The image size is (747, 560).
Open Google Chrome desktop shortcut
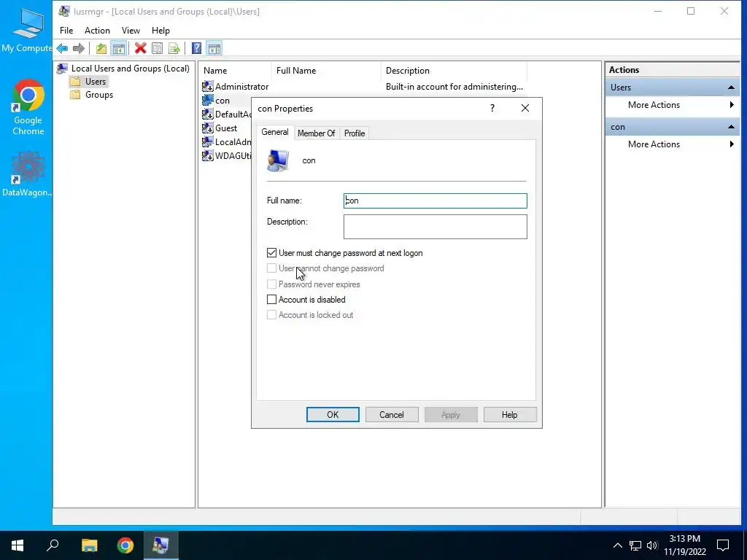point(28,107)
